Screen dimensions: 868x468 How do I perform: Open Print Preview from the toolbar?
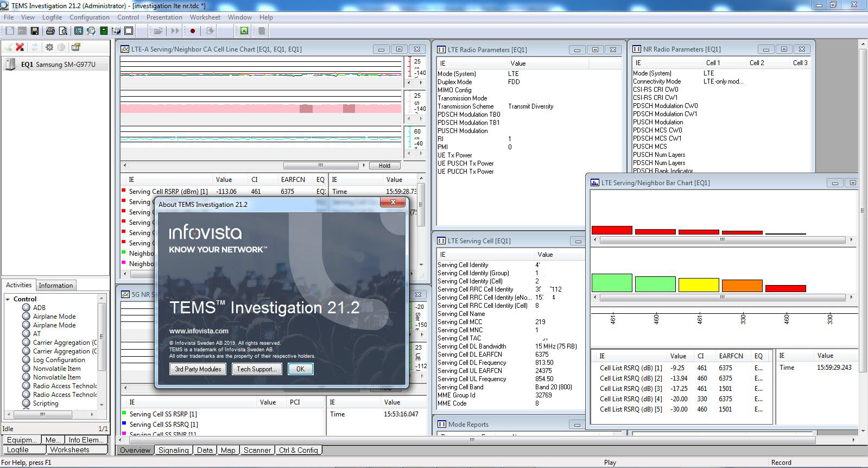point(63,31)
